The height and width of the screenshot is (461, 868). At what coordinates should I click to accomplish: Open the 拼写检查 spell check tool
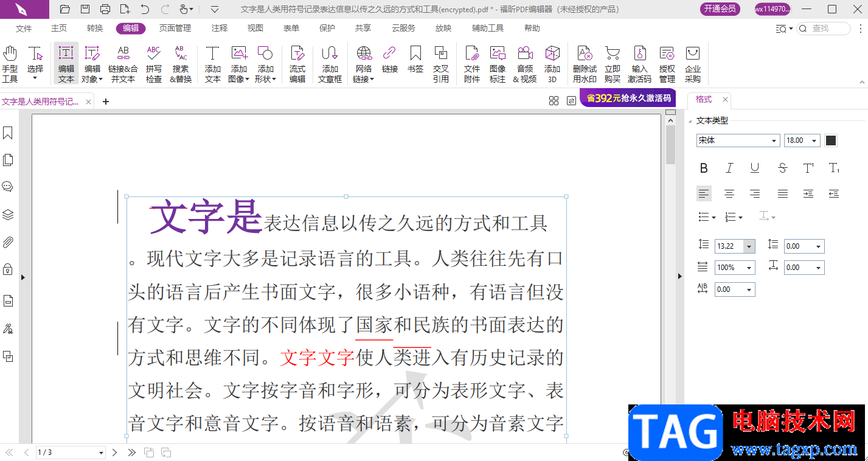tap(153, 64)
